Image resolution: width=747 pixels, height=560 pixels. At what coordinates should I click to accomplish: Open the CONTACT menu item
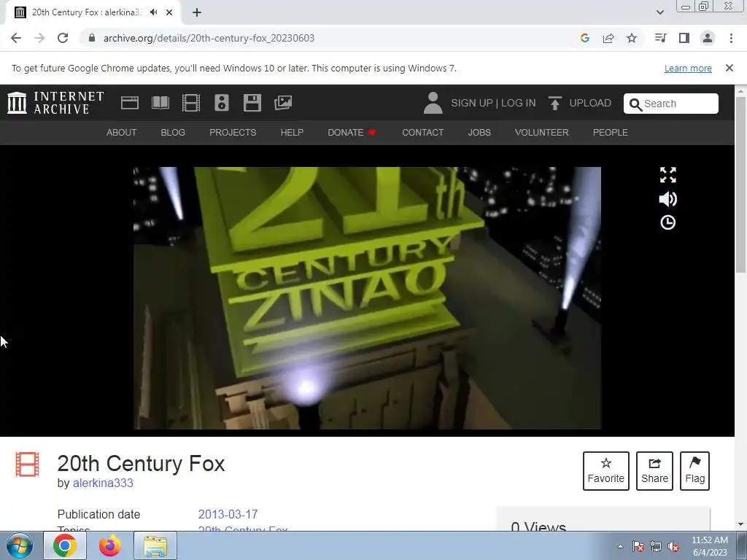(422, 133)
